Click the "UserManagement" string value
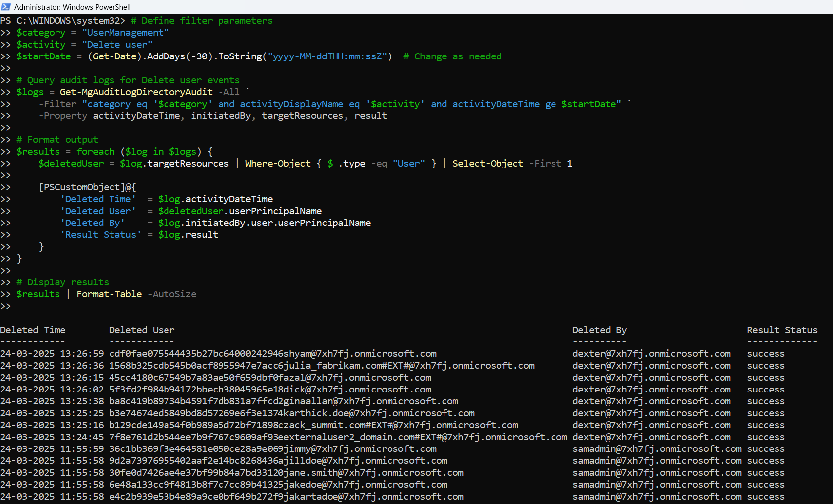Screen dimensions: 833x504 [125, 33]
